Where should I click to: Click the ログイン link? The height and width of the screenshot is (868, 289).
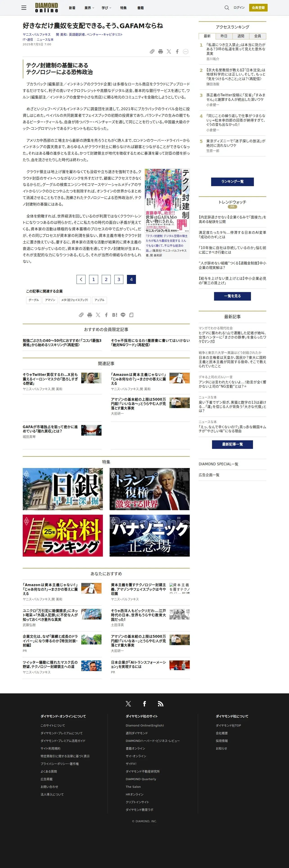[239, 7]
